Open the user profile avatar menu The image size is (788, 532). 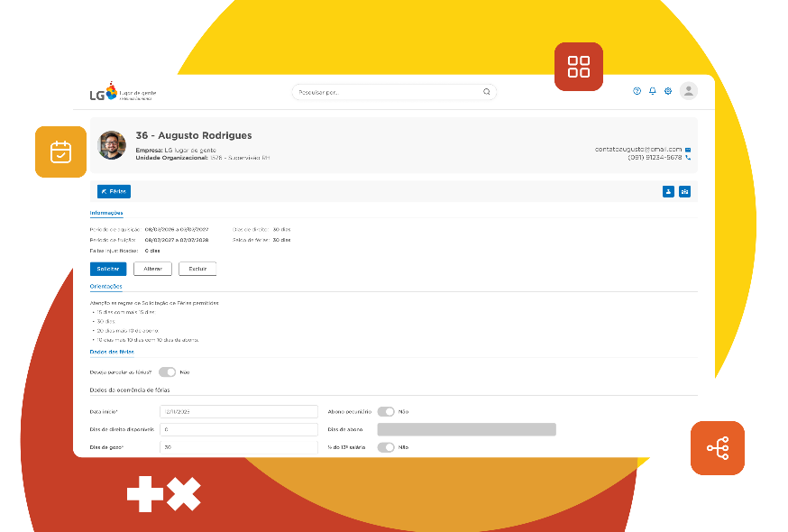click(x=689, y=91)
